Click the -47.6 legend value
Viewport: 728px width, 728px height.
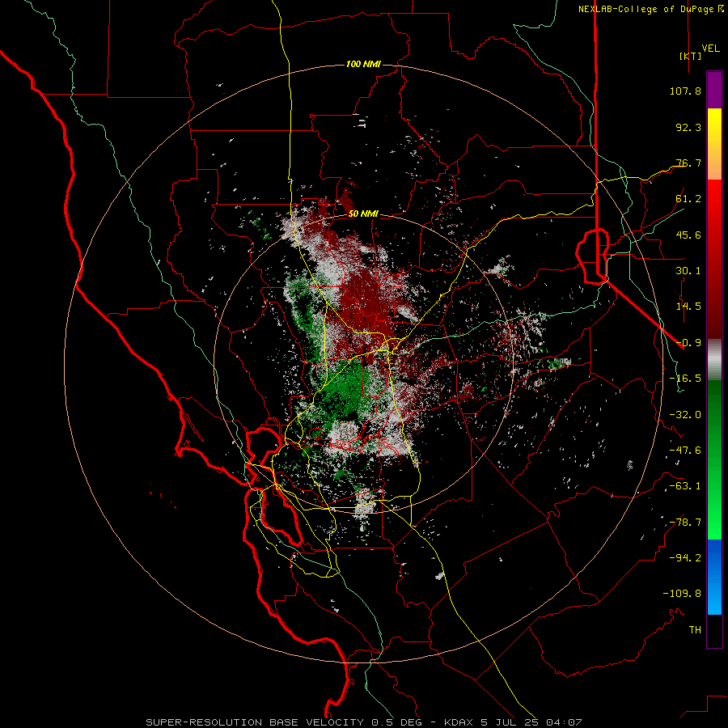[x=685, y=451]
